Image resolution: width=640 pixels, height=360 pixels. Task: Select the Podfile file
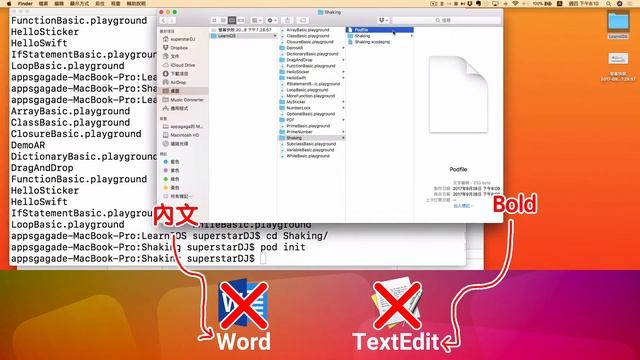coord(380,30)
